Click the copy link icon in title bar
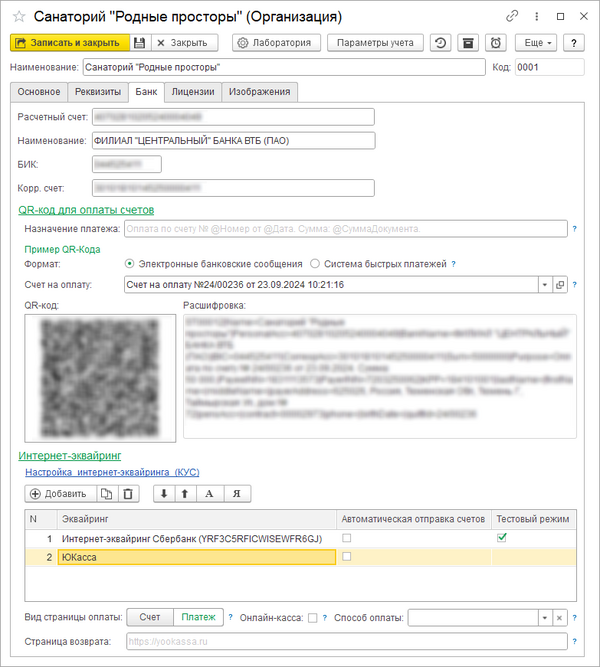This screenshot has width=600, height=667. [513, 17]
